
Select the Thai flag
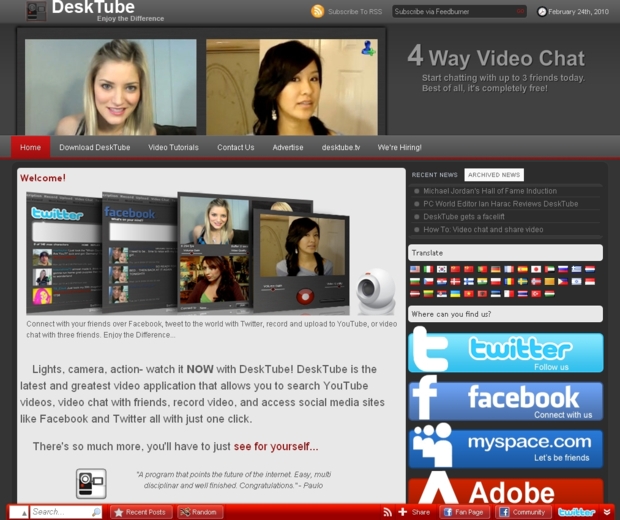pyautogui.click(x=523, y=294)
